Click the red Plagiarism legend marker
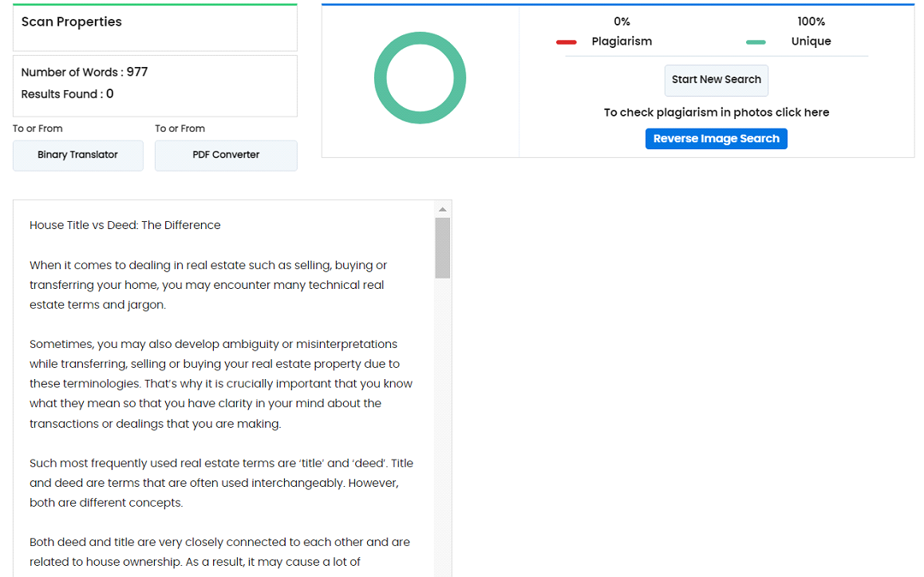 point(567,42)
